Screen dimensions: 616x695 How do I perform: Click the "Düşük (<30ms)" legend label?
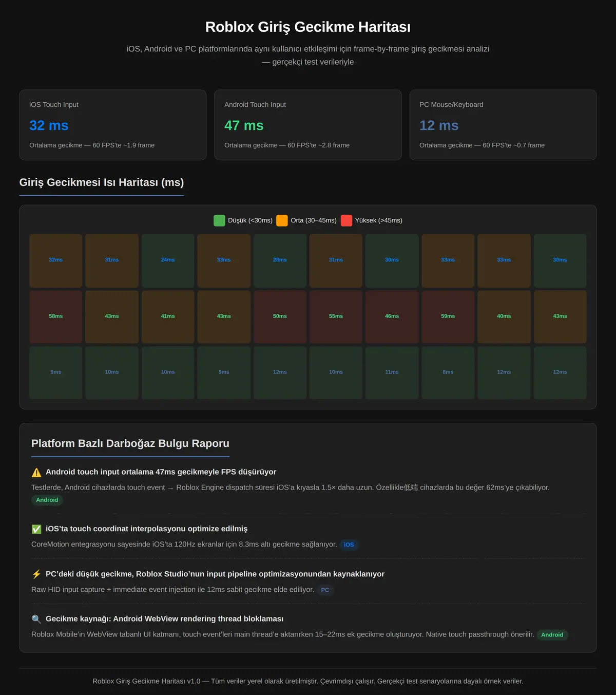point(250,220)
